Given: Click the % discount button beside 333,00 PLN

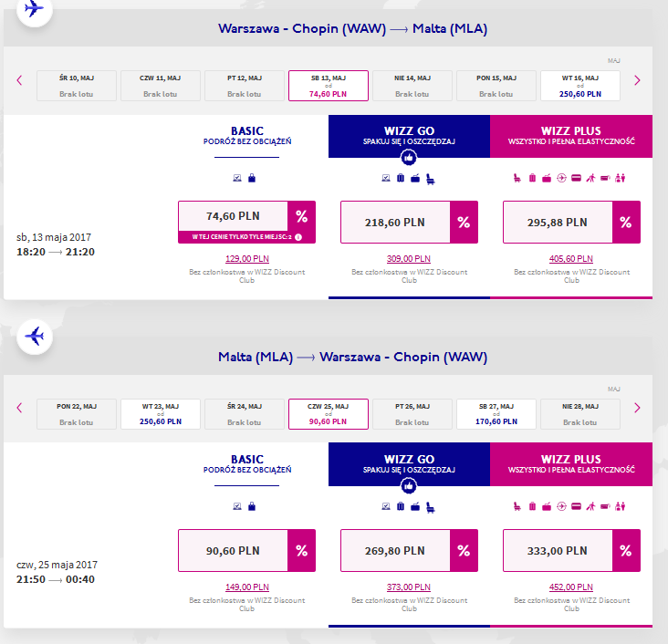Looking at the screenshot, I should coord(626,551).
